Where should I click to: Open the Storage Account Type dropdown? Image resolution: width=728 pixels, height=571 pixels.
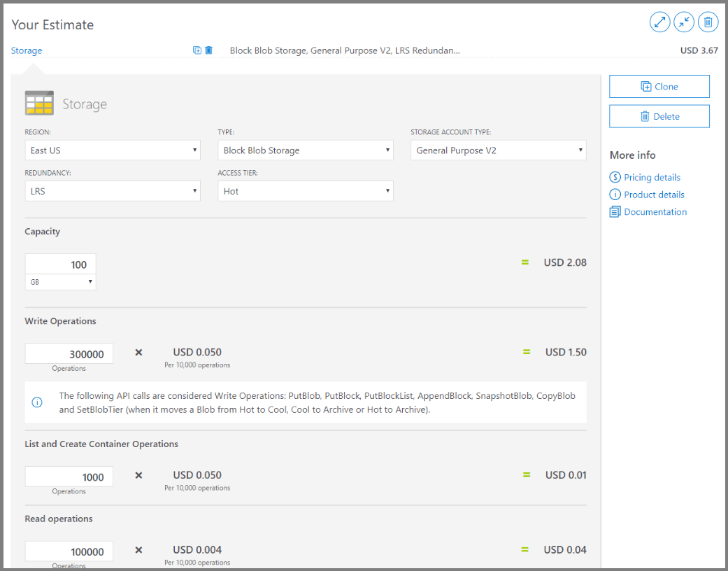[x=499, y=150]
